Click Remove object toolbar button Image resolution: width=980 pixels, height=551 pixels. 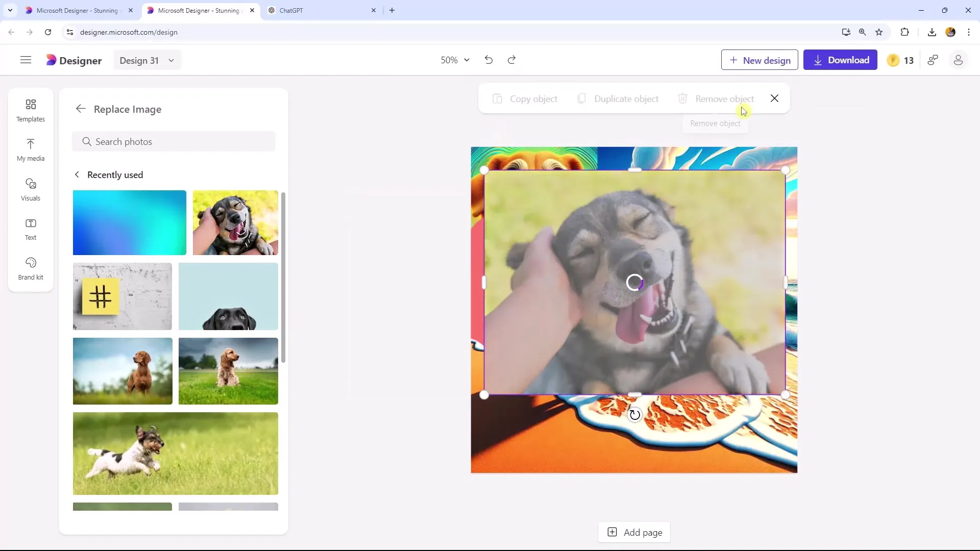click(x=716, y=99)
